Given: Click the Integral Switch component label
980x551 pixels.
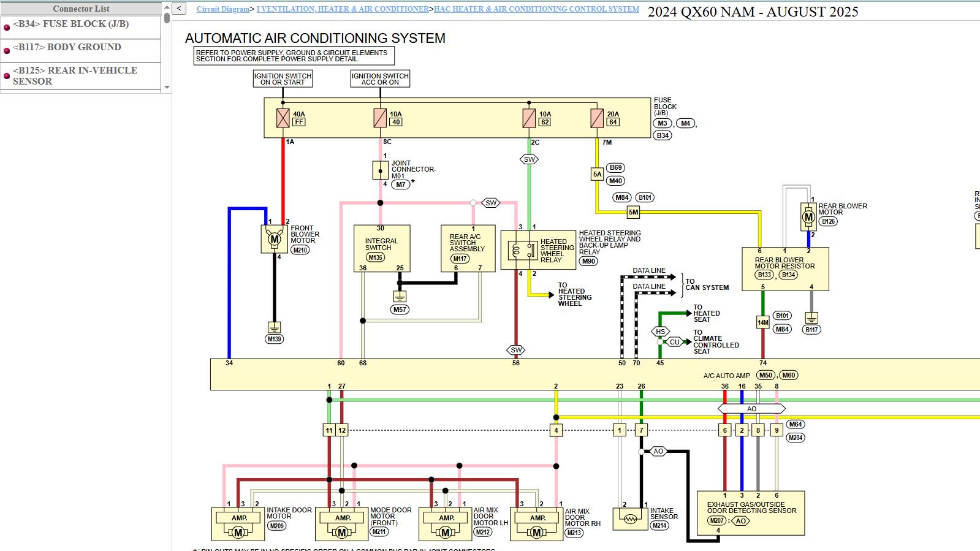Looking at the screenshot, I should coord(381,245).
